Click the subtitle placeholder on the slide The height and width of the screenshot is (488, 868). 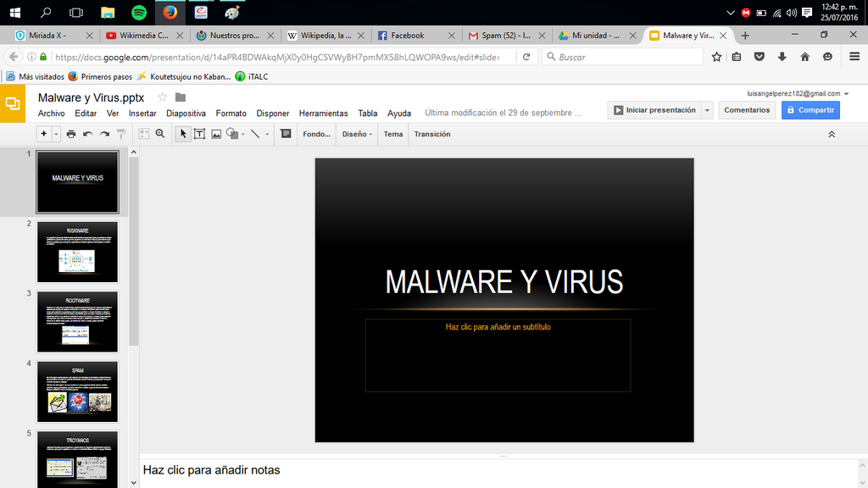pyautogui.click(x=498, y=355)
